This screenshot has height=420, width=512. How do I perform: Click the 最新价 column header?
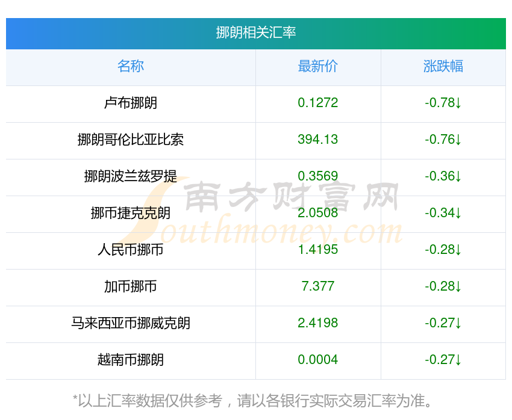[317, 66]
